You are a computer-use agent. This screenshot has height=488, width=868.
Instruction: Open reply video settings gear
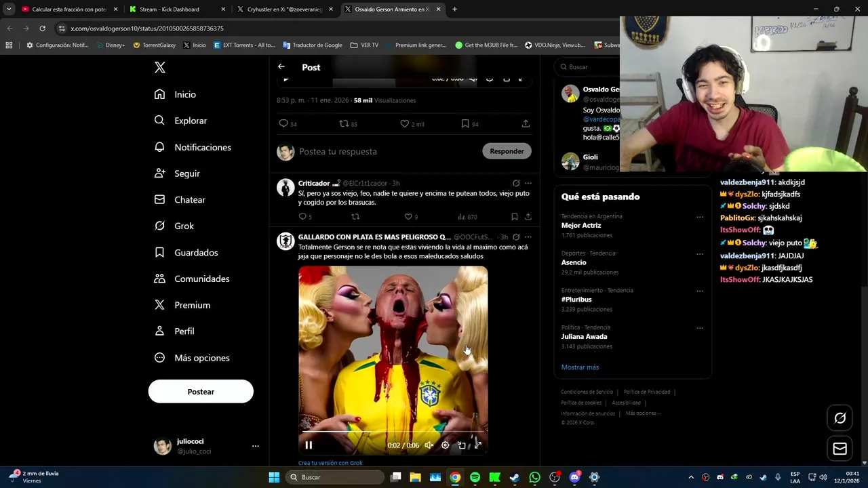point(446,445)
